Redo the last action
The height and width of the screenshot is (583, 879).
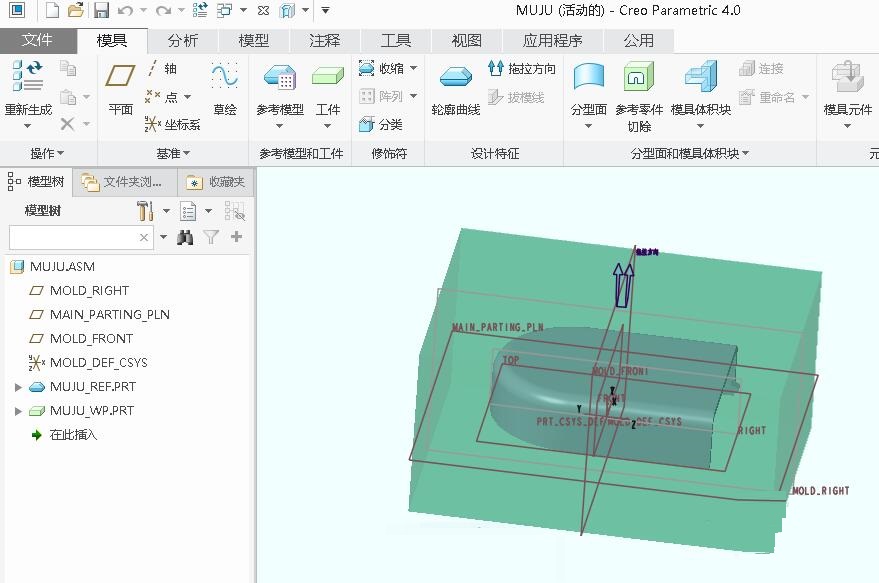[163, 11]
